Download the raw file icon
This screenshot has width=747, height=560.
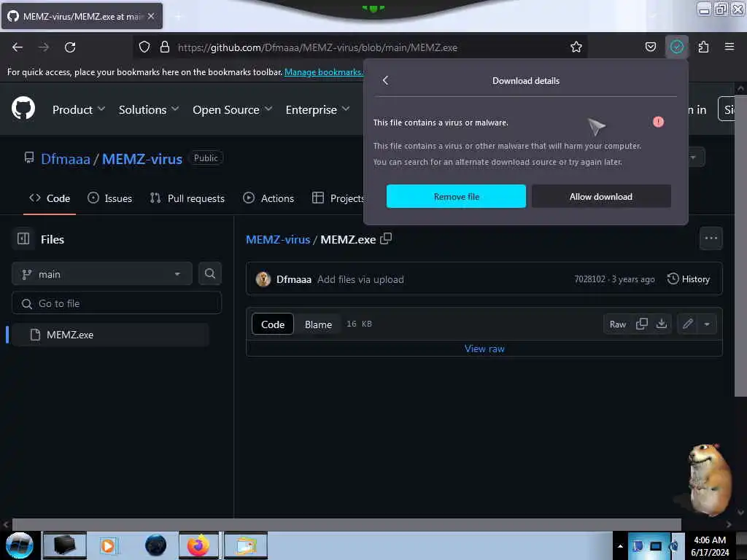661,324
